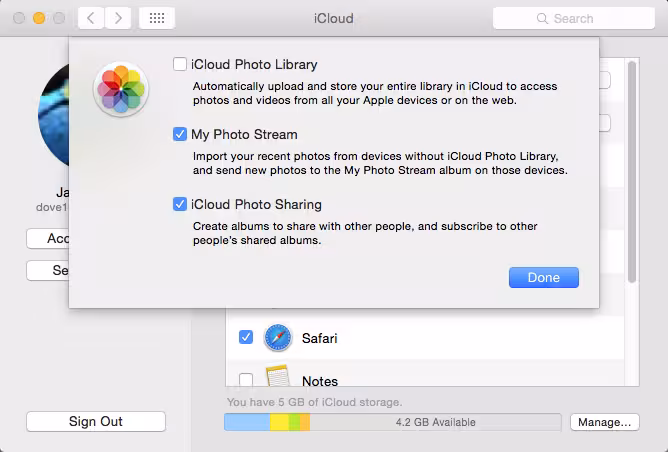Click the Notes notepad icon
Screen dimensions: 668x452
(278, 376)
